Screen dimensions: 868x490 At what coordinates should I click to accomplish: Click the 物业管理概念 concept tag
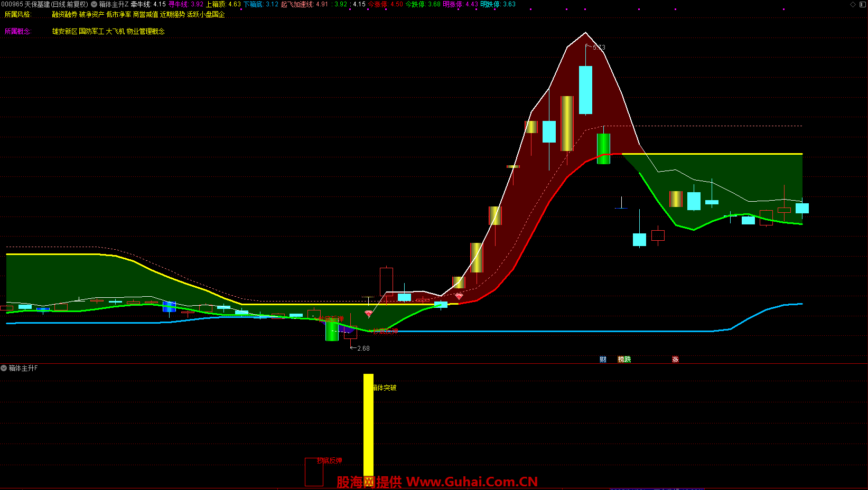146,32
